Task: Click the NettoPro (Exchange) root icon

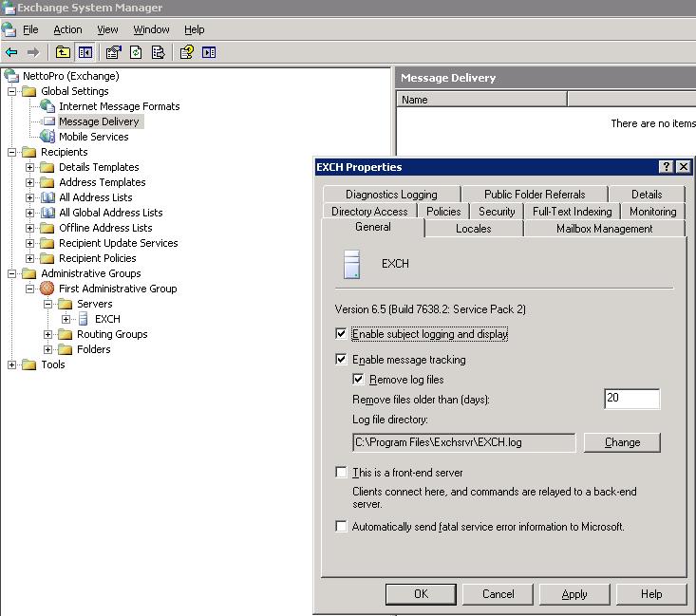Action: [x=11, y=76]
